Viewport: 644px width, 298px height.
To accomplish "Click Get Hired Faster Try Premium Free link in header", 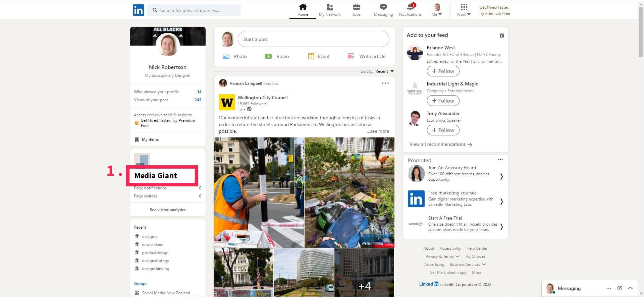I will tap(494, 10).
